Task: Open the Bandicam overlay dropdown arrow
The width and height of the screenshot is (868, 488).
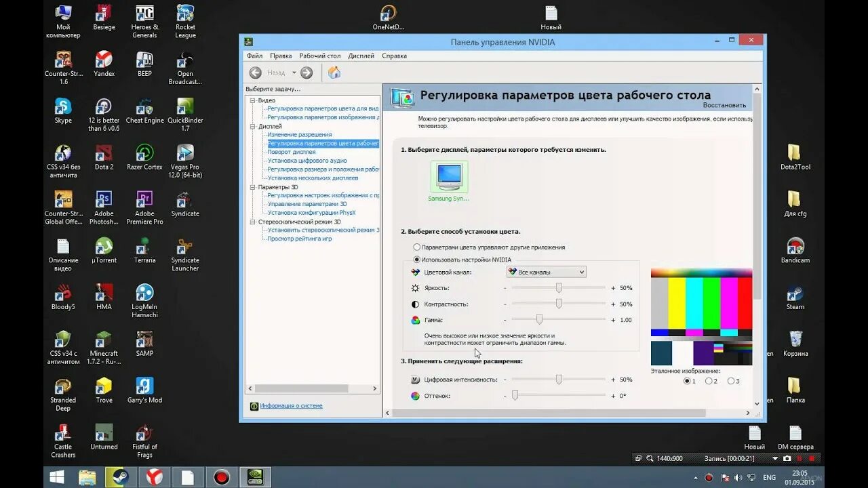Action: click(775, 459)
